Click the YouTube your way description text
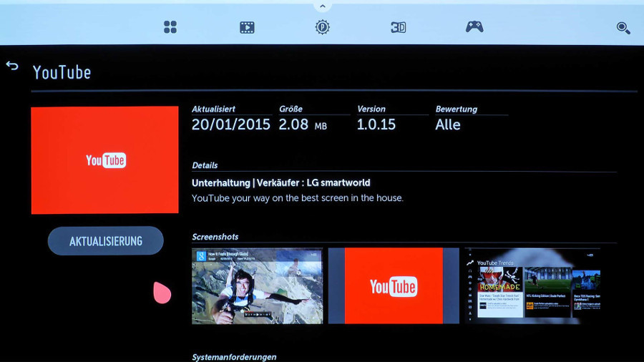The height and width of the screenshot is (362, 644). click(x=298, y=198)
